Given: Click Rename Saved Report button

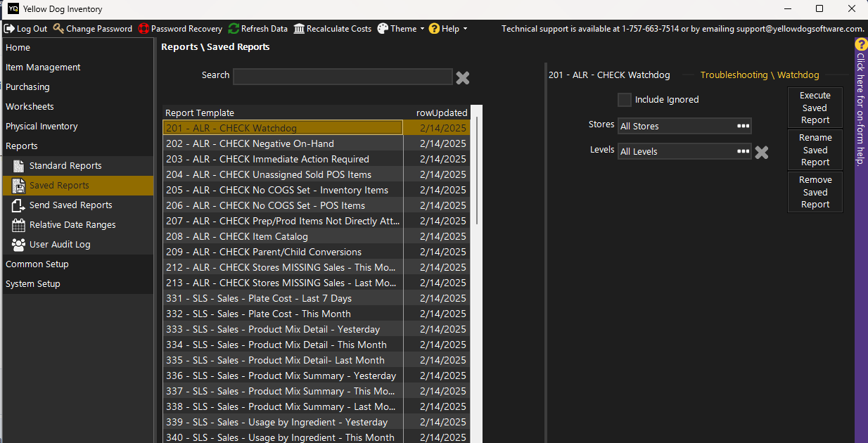Looking at the screenshot, I should 815,150.
